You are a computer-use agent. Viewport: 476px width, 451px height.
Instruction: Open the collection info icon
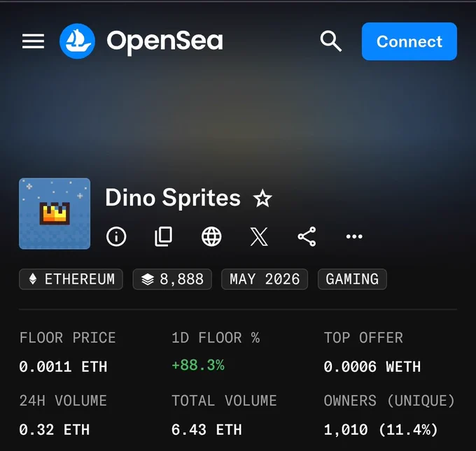[x=116, y=236]
